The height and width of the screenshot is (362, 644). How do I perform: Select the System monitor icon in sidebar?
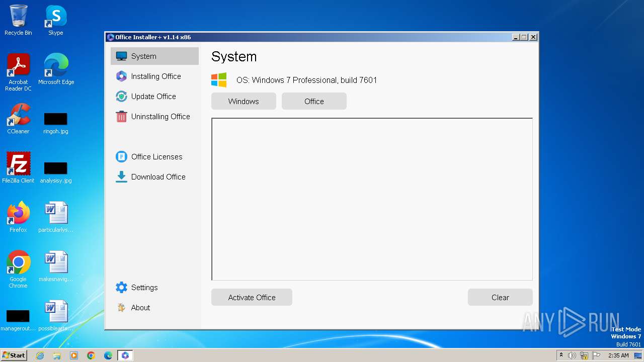tap(121, 56)
